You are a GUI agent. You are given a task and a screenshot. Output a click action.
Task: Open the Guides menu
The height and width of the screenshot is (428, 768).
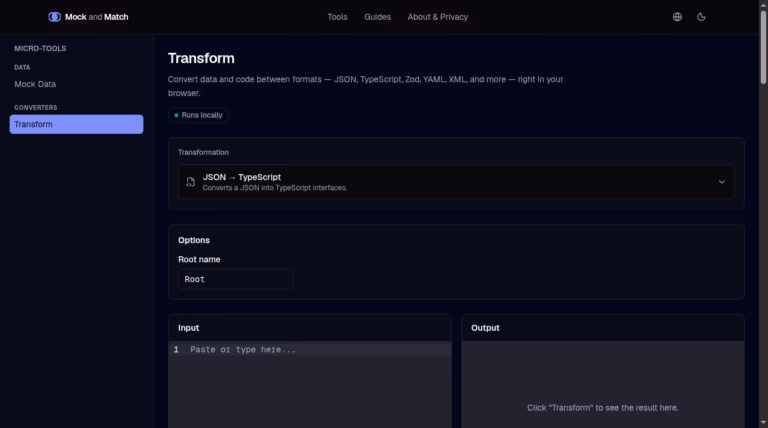click(377, 17)
